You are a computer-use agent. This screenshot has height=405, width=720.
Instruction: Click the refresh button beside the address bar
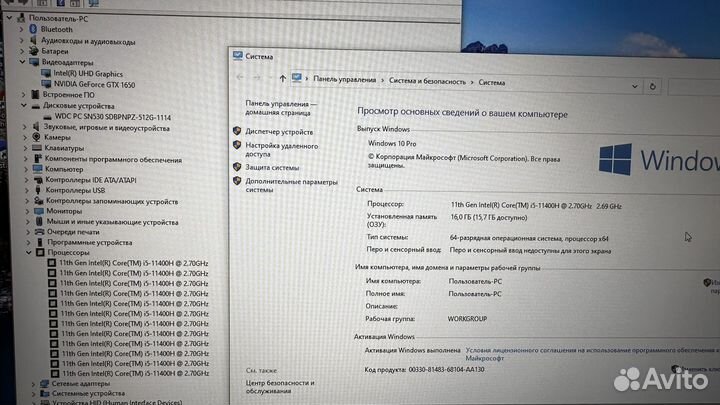tap(652, 86)
